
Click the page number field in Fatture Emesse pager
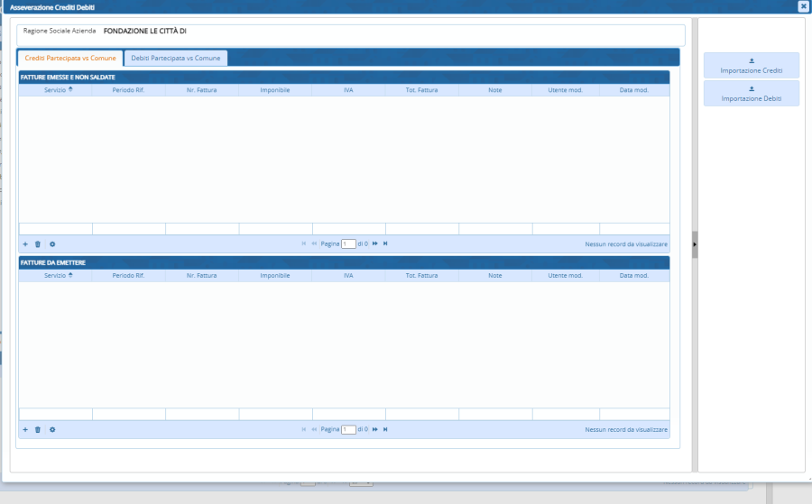pos(348,244)
